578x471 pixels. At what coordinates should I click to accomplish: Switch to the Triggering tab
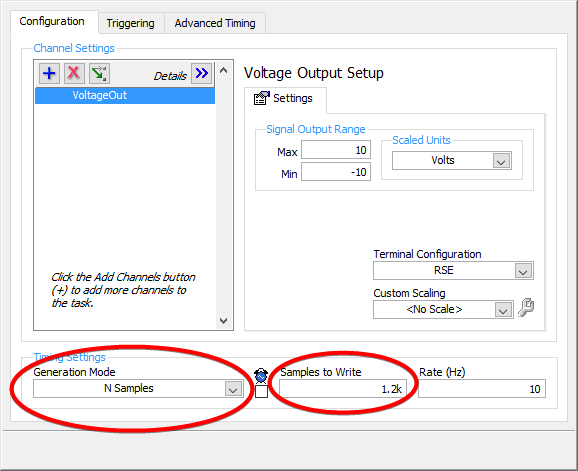click(x=130, y=23)
